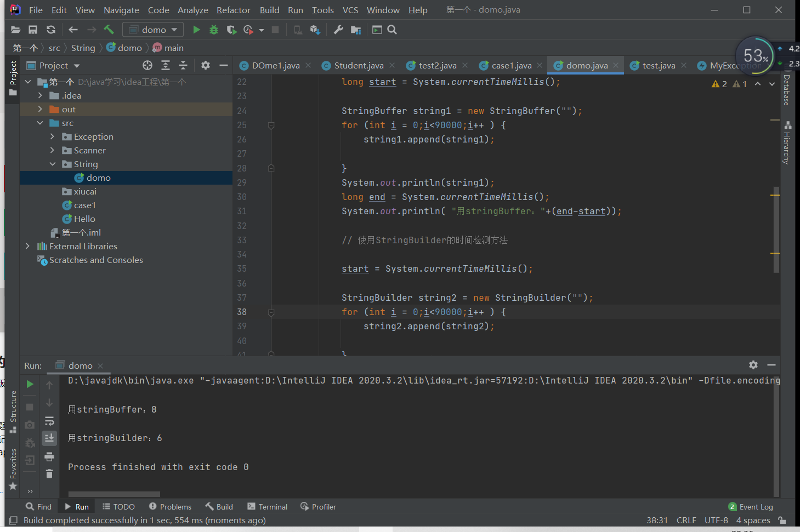Screen dimensions: 800x532
Task: Rerun domo in the Run panel
Action: (x=30, y=385)
